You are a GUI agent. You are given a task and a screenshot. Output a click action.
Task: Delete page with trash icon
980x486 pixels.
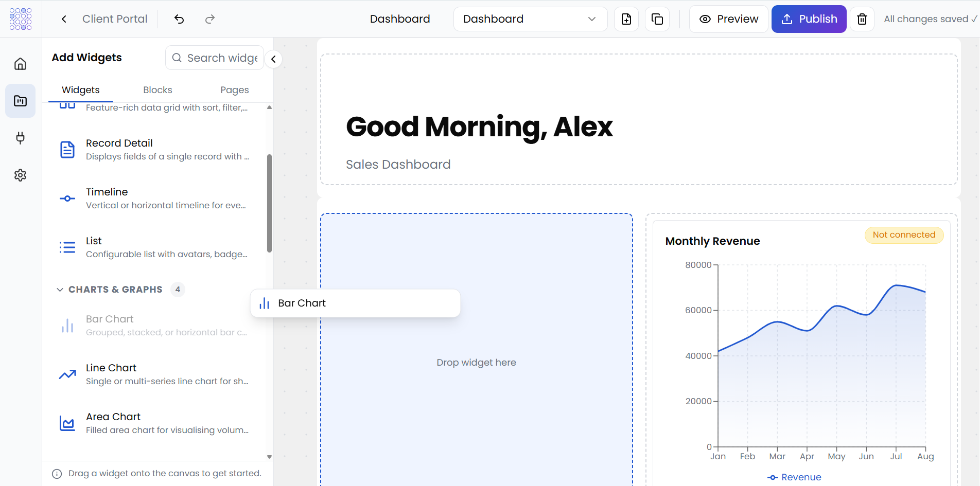[862, 19]
